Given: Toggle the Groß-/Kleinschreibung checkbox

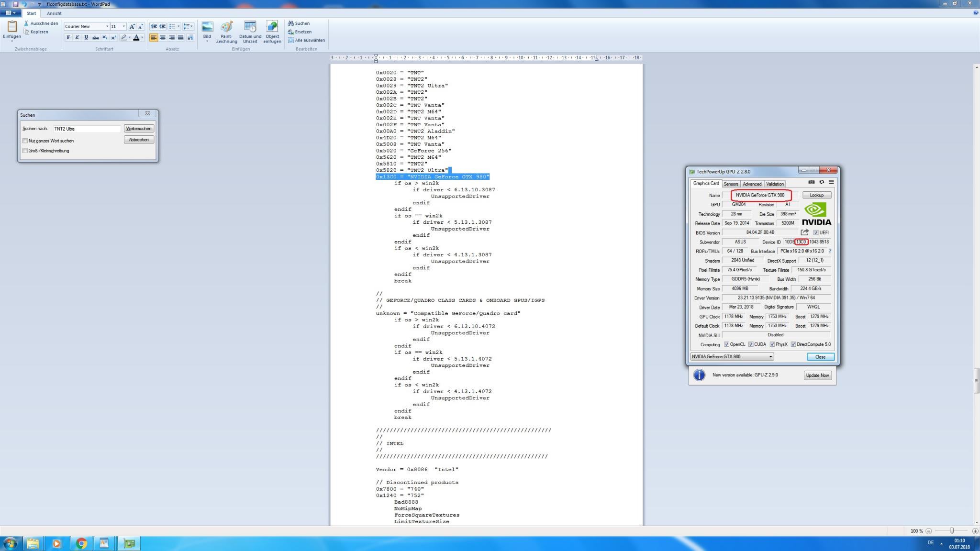Looking at the screenshot, I should pos(25,151).
